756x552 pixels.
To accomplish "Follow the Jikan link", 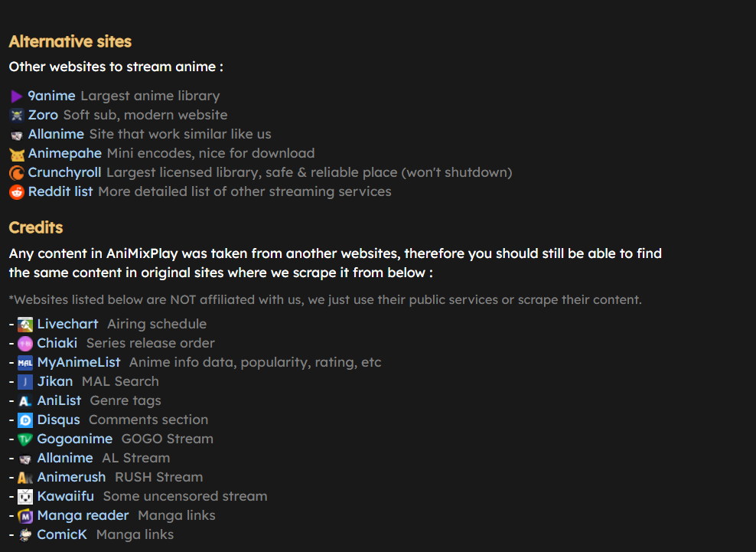I will (55, 381).
